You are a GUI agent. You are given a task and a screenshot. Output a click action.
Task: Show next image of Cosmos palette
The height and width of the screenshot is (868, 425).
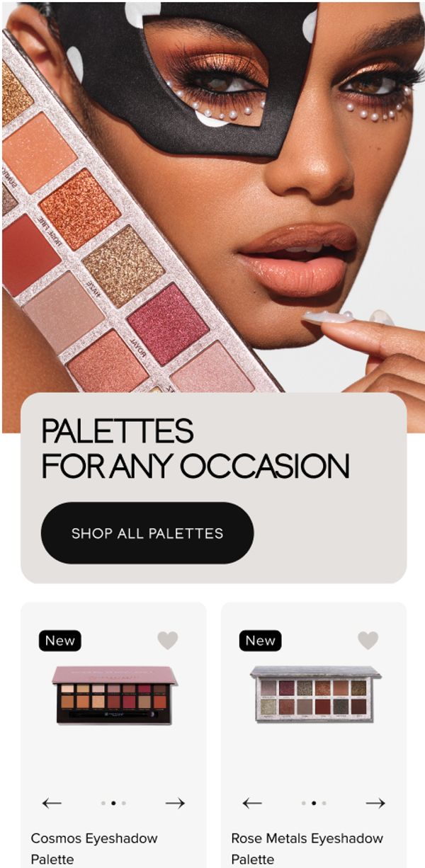coord(175,803)
